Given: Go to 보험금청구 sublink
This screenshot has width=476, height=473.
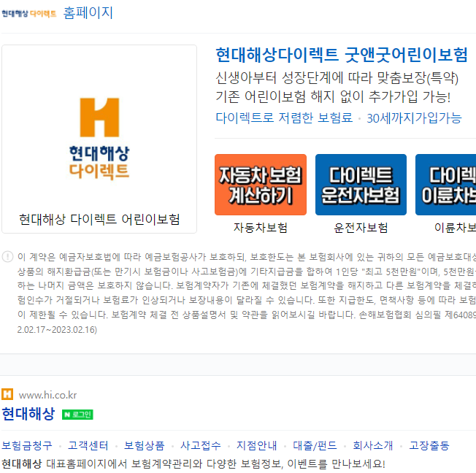Looking at the screenshot, I should [x=27, y=445].
